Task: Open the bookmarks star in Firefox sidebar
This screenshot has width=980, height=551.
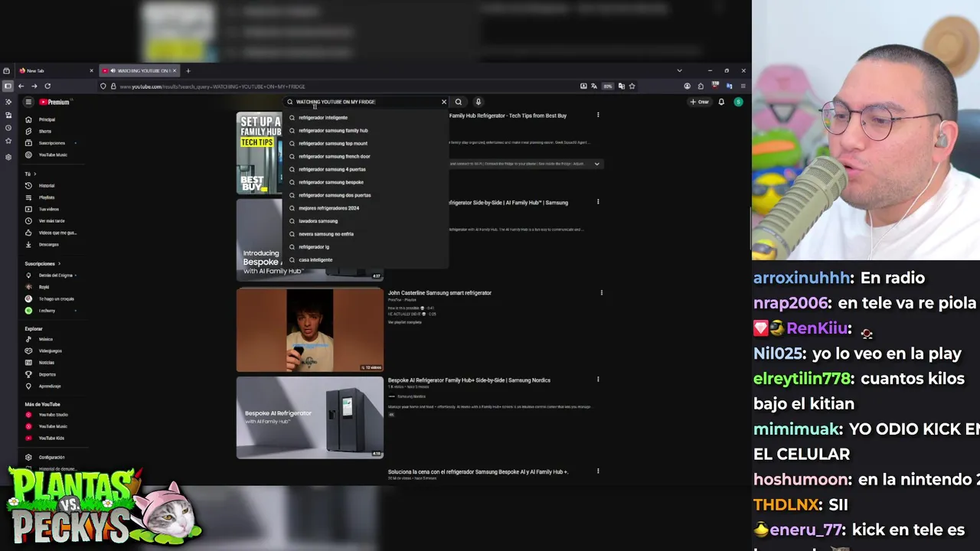Action: [x=8, y=141]
